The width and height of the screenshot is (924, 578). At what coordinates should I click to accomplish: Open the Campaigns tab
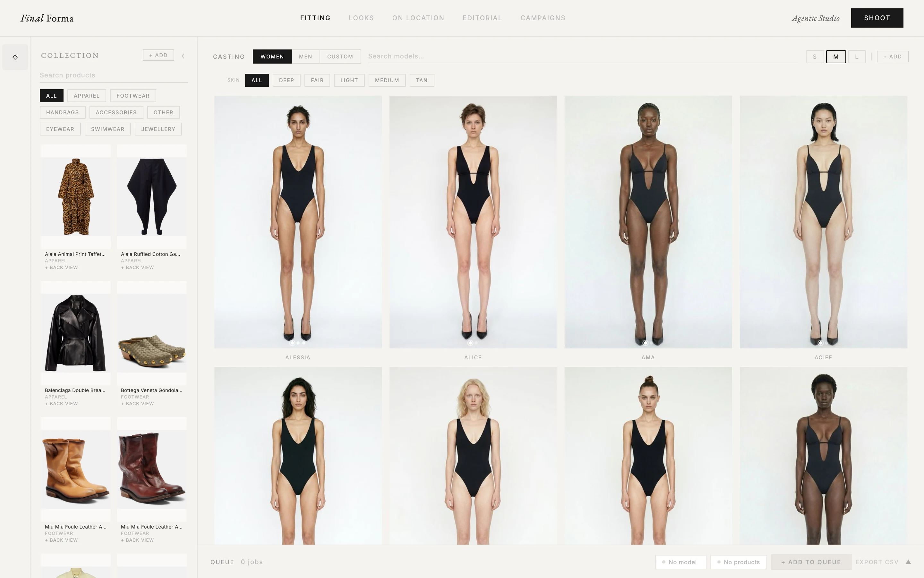pyautogui.click(x=543, y=18)
